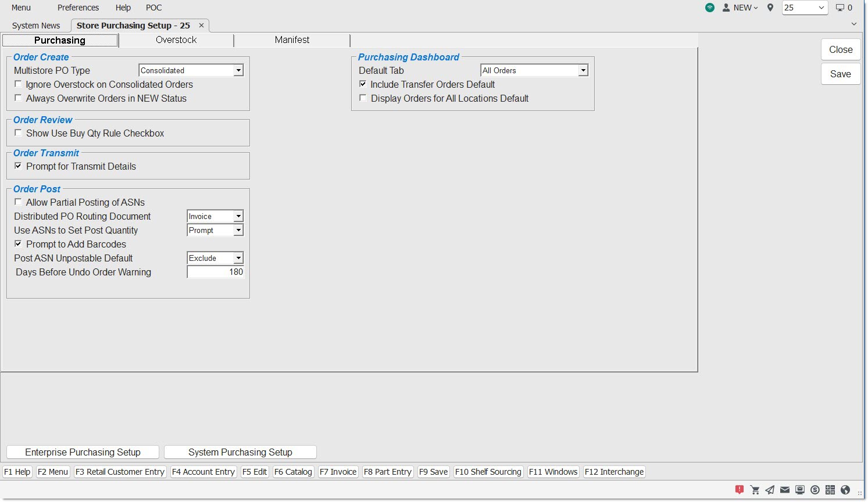Open Enterprise Purchasing Setup
The height and width of the screenshot is (502, 868).
click(83, 452)
